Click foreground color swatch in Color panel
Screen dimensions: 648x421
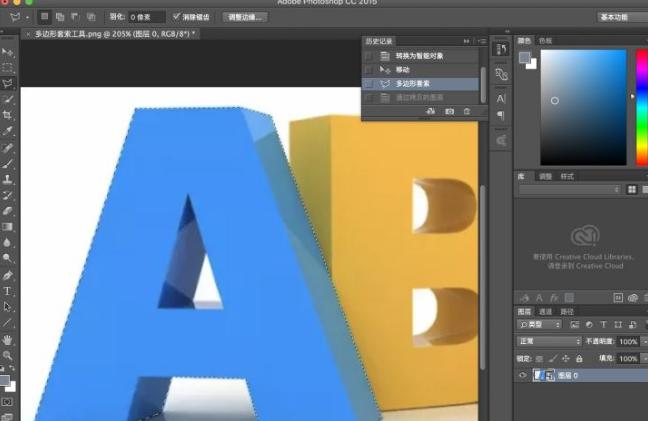(524, 57)
